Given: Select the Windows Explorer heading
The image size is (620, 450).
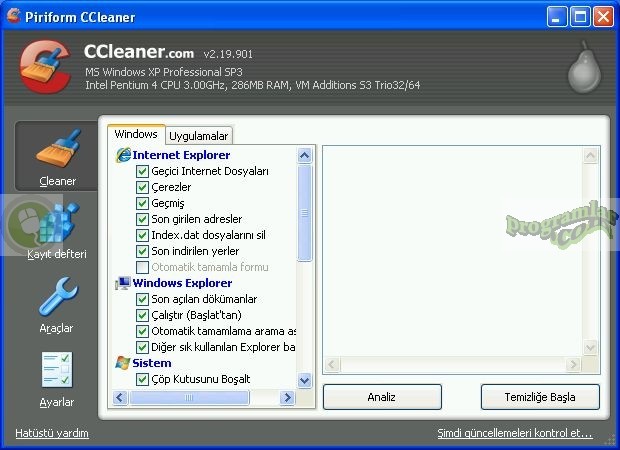Looking at the screenshot, I should tap(182, 283).
